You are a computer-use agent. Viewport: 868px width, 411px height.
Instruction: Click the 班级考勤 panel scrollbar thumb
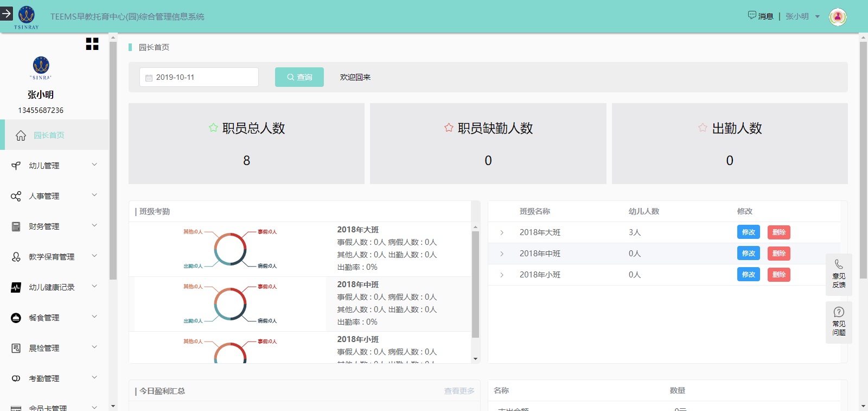475,284
